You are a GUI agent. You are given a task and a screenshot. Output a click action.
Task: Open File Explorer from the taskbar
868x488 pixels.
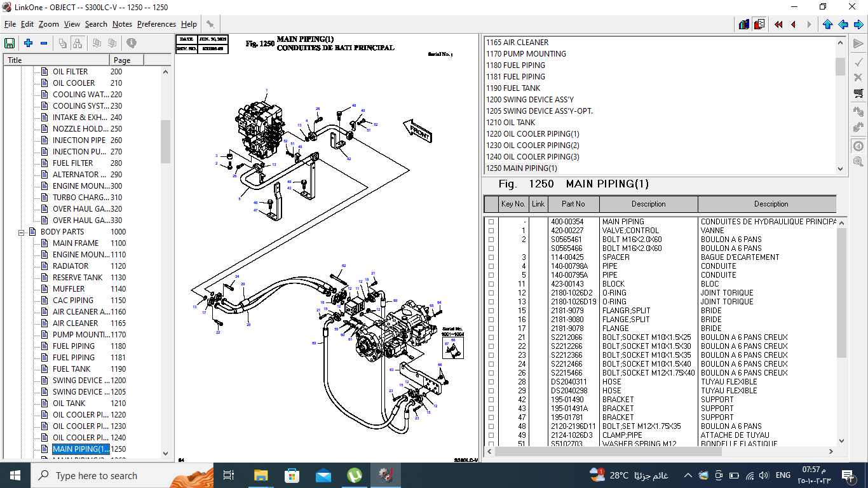tap(261, 475)
